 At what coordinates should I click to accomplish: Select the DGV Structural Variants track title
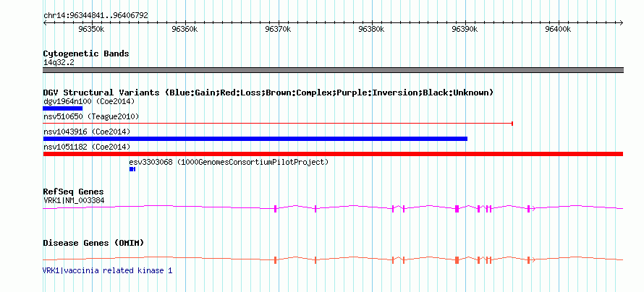click(x=268, y=93)
